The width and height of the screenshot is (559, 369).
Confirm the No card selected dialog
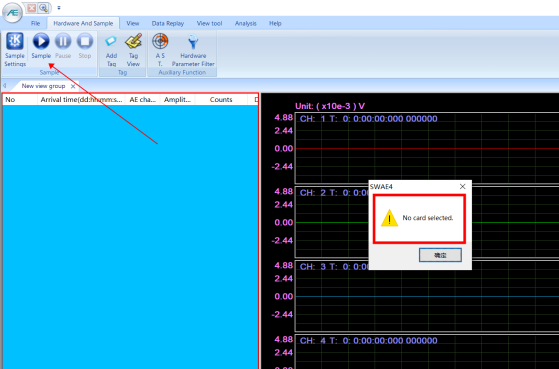point(440,255)
